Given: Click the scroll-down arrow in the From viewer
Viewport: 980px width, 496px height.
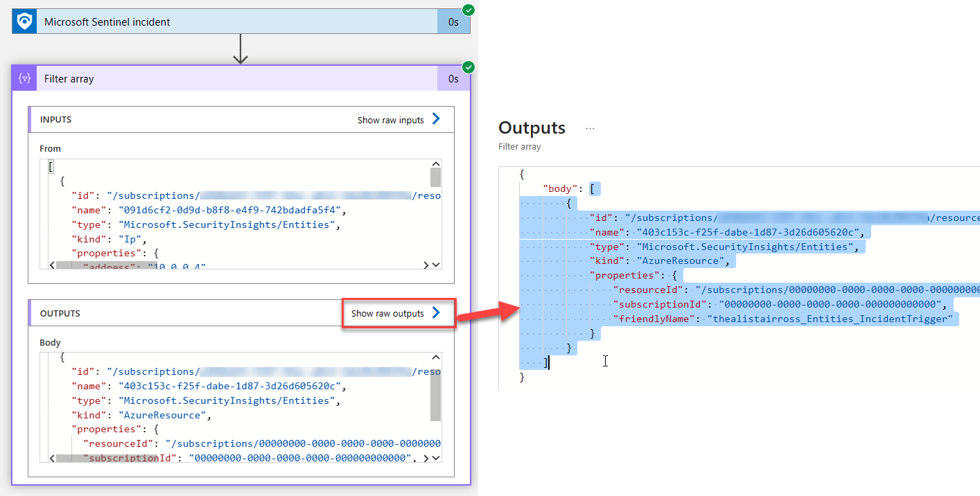Looking at the screenshot, I should (x=436, y=263).
